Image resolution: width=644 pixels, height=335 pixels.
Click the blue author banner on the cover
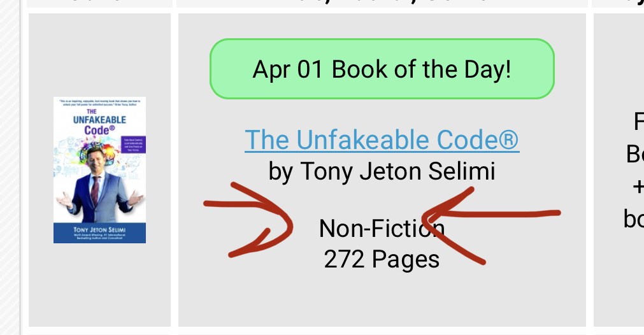(100, 232)
